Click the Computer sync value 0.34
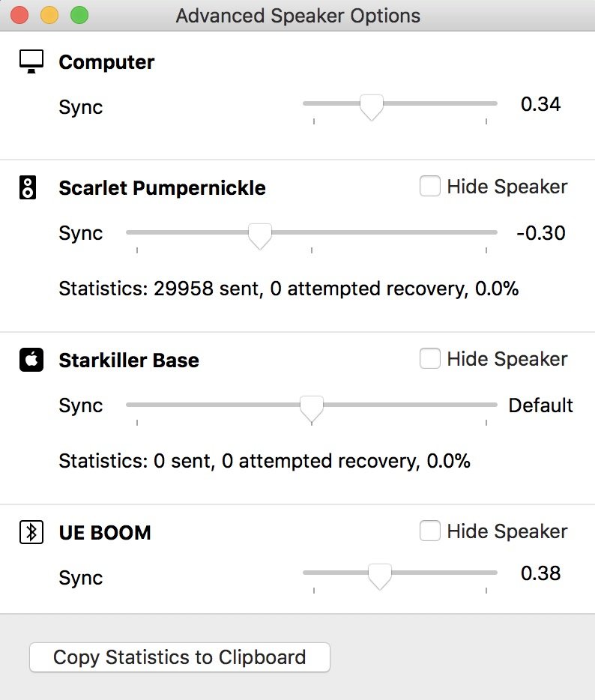 coord(540,104)
